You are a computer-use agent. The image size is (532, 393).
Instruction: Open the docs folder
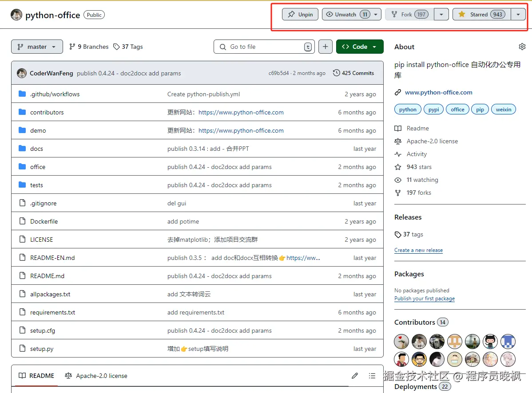(37, 149)
